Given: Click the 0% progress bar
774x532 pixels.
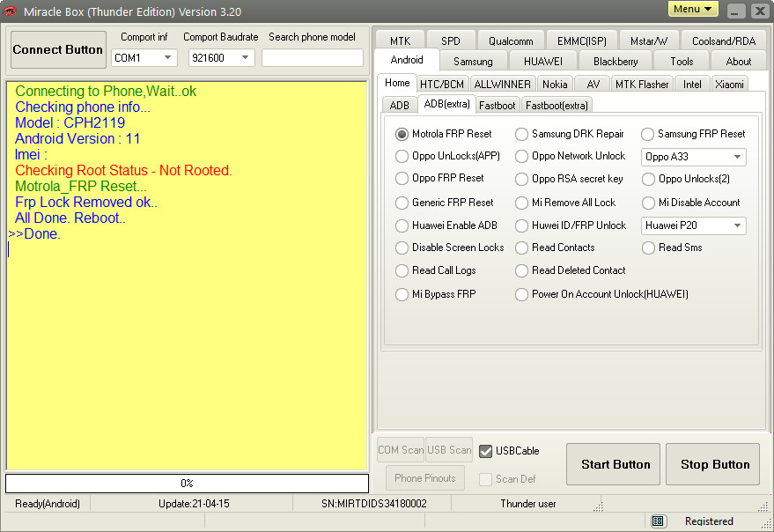Looking at the screenshot, I should coord(187,483).
